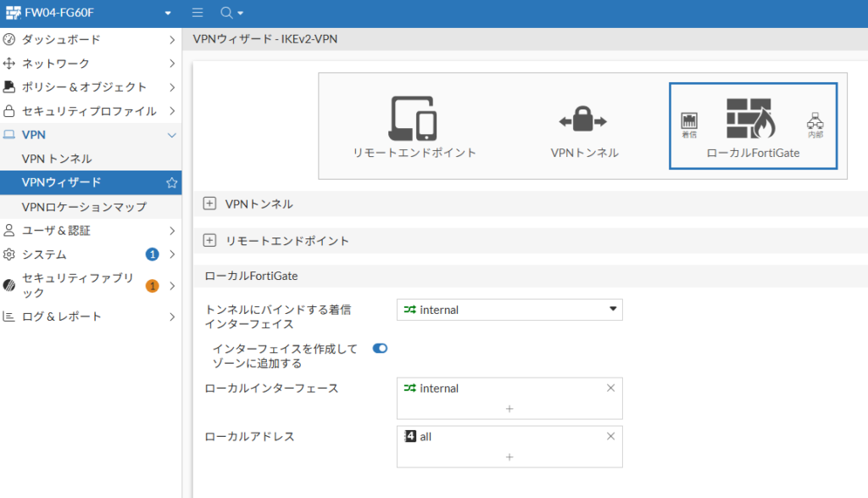Click the ダッシュボード gauge icon
868x498 pixels.
click(8, 39)
